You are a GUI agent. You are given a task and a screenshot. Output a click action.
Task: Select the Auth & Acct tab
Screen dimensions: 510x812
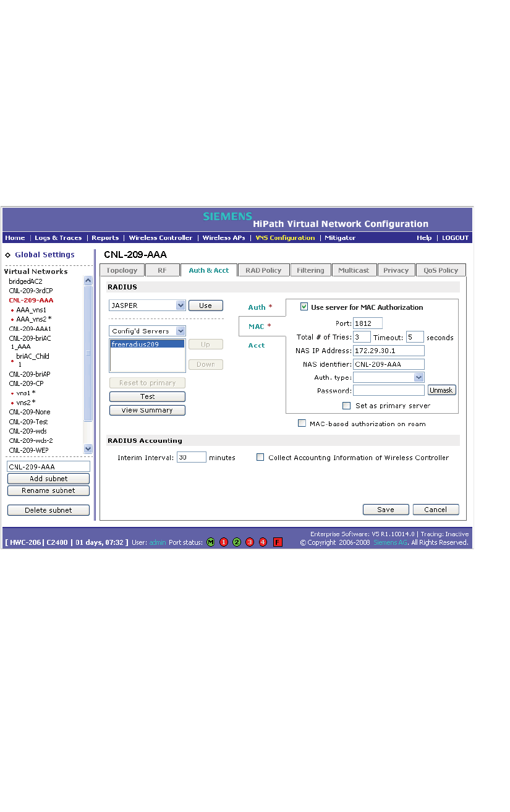209,270
